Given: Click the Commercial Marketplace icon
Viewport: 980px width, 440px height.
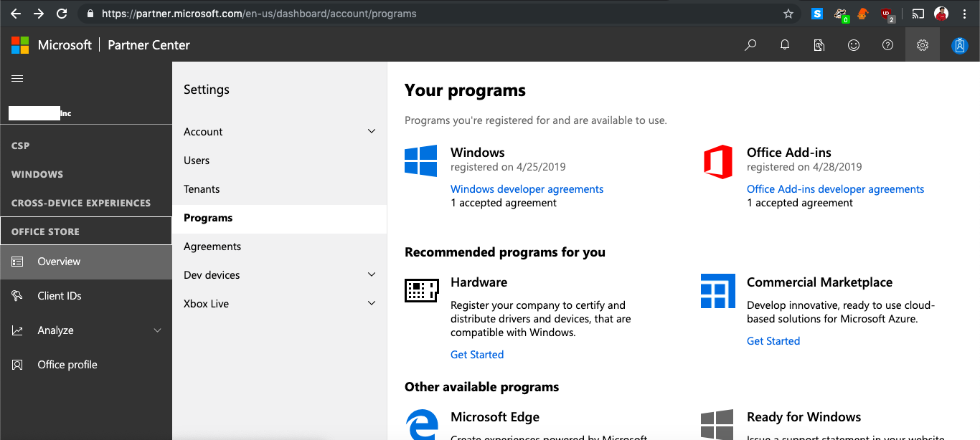Looking at the screenshot, I should (718, 290).
